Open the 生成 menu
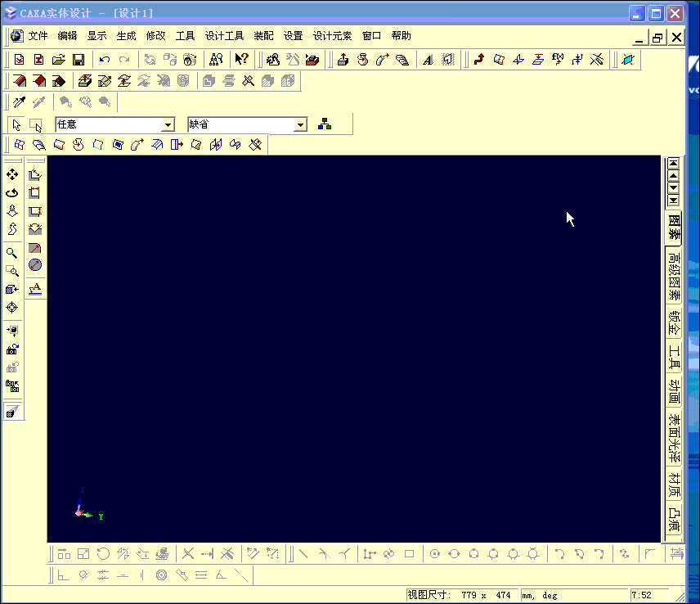The height and width of the screenshot is (604, 700). pyautogui.click(x=126, y=36)
